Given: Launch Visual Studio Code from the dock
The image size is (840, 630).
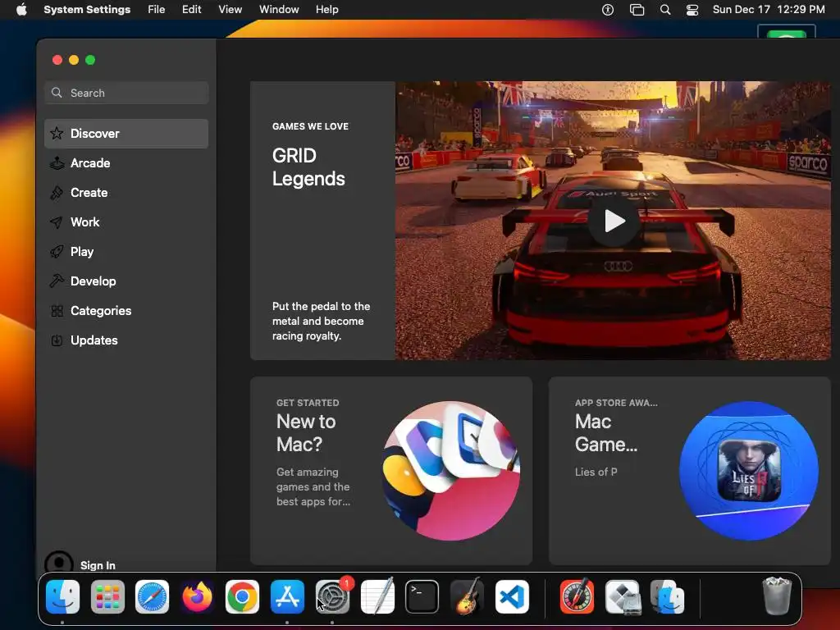Looking at the screenshot, I should point(512,596).
